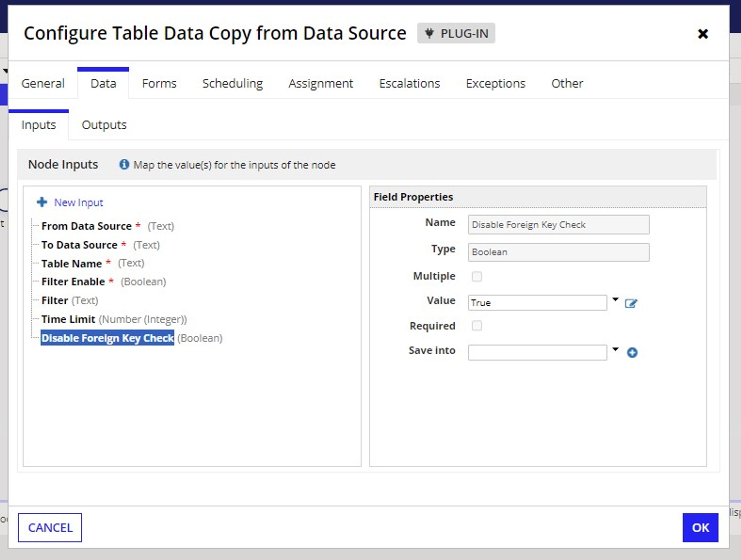Click the PLUG-IN badge in the title
Screen dimensions: 741x560
pyautogui.click(x=456, y=33)
